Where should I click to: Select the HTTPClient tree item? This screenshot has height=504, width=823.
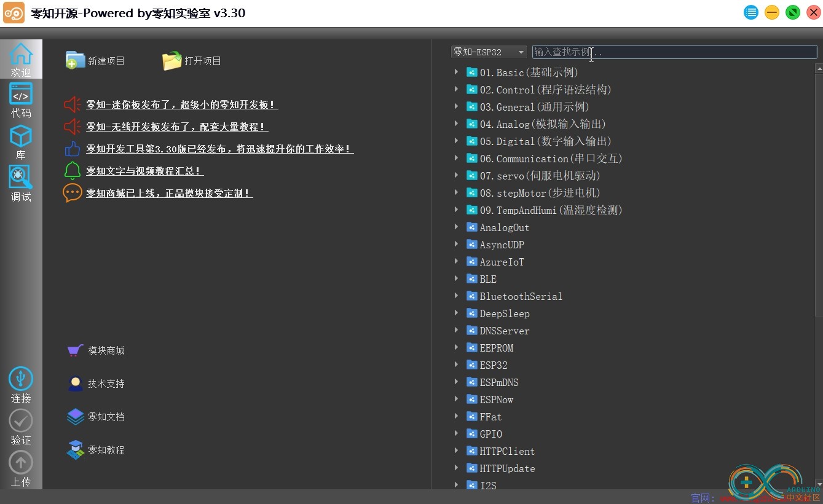(507, 451)
